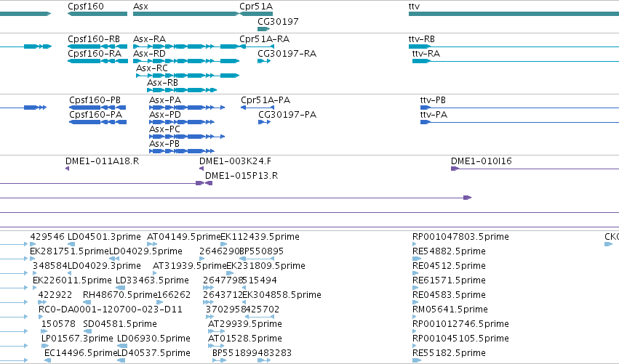Click the RE54882.5prime EST label

(449, 251)
